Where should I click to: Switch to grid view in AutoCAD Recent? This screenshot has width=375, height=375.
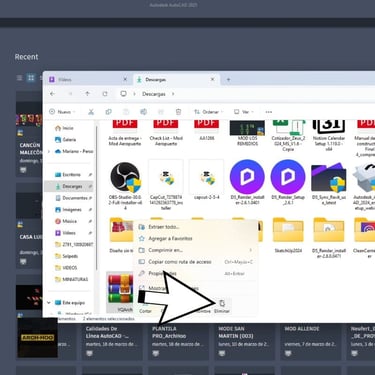tap(31, 78)
